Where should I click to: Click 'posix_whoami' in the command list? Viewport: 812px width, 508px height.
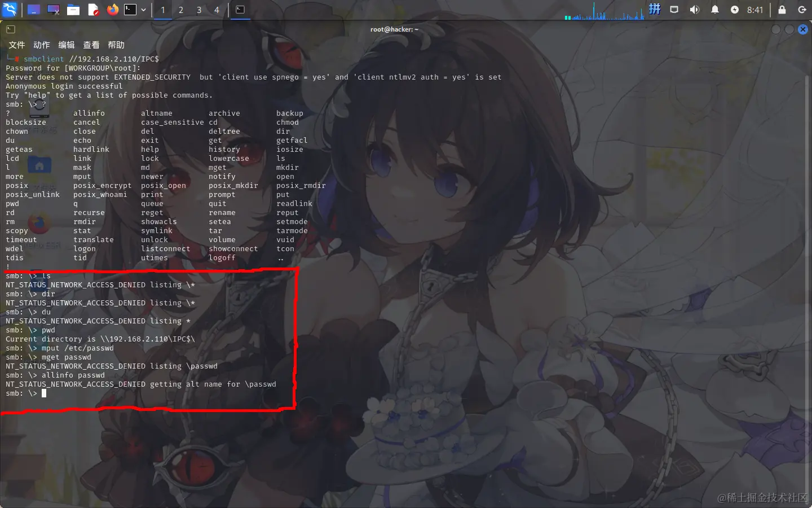[100, 194]
